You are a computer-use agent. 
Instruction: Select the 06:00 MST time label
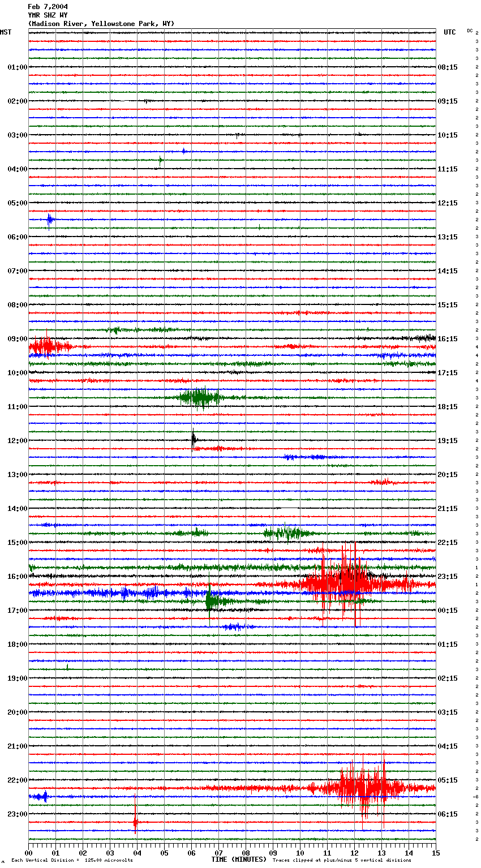coord(18,237)
